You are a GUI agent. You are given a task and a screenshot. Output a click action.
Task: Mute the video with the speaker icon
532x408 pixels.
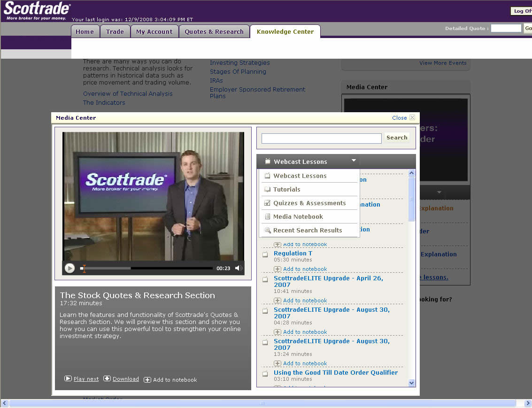coord(239,268)
